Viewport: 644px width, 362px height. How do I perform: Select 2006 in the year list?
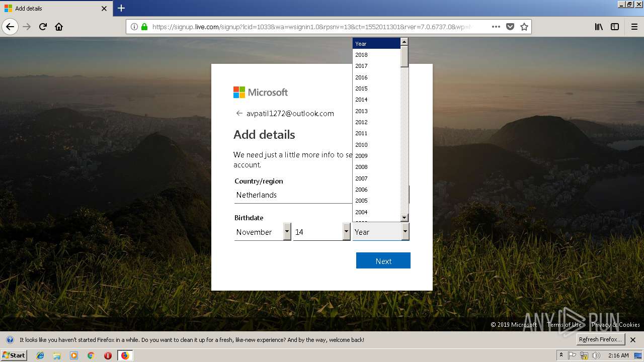click(376, 190)
